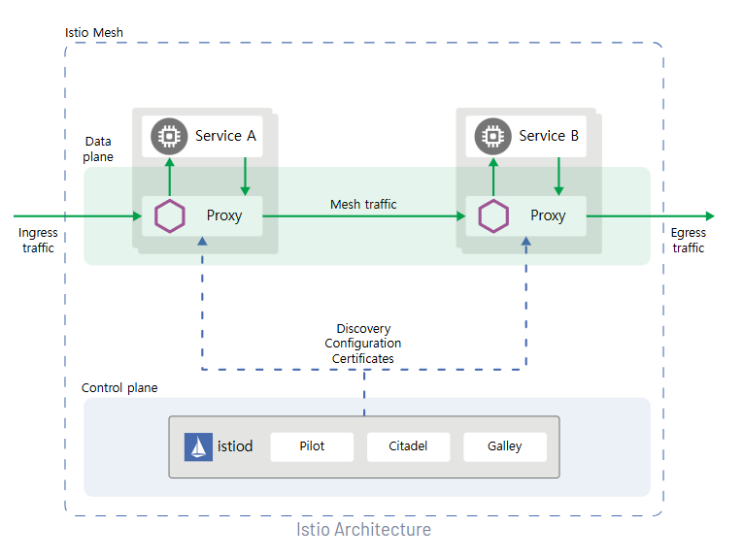Click the 'Istio Architecture' caption
This screenshot has height=560, width=744.
[363, 530]
